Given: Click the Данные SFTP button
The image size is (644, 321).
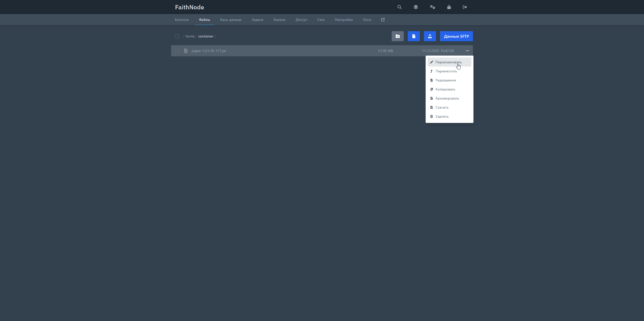Looking at the screenshot, I should (x=456, y=36).
